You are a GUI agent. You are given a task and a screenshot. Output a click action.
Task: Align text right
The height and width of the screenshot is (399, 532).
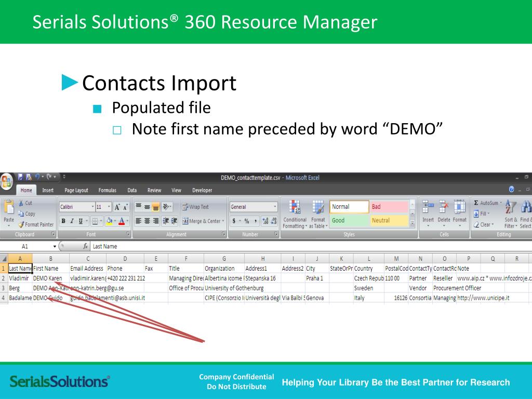point(155,221)
